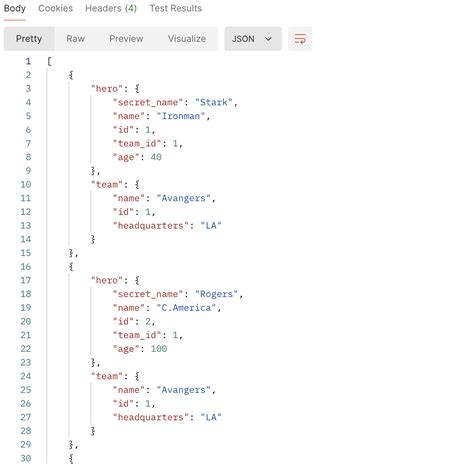Viewport: 474px width, 464px height.
Task: Click "team" key on line 24
Action: [107, 376]
